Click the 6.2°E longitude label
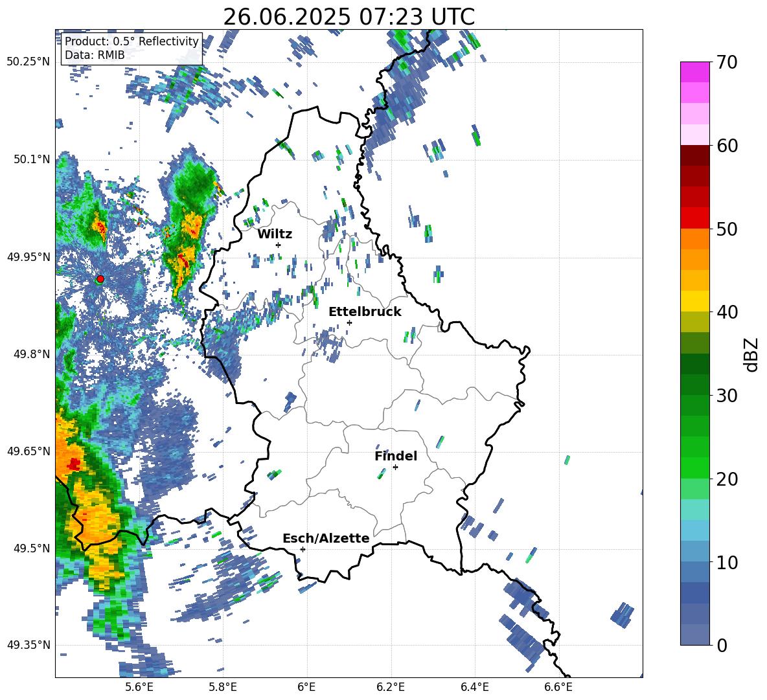This screenshot has width=767, height=700. (391, 687)
